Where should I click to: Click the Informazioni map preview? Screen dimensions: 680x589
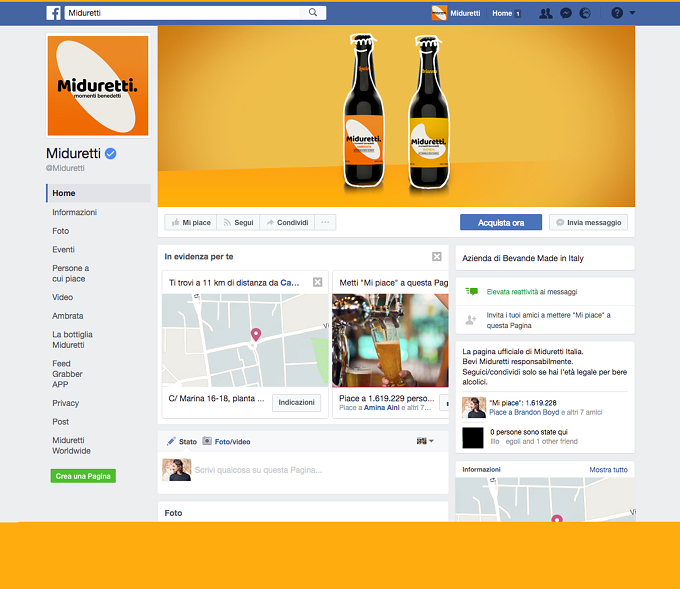click(x=545, y=500)
